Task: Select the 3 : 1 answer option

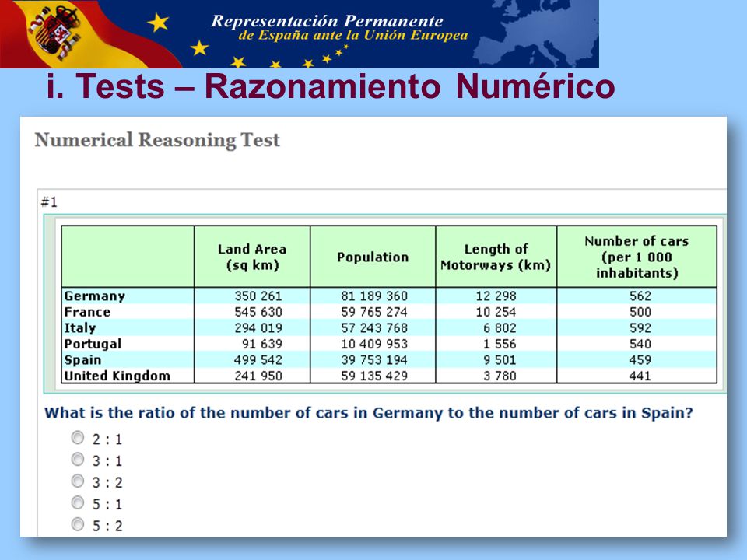Action: tap(78, 459)
